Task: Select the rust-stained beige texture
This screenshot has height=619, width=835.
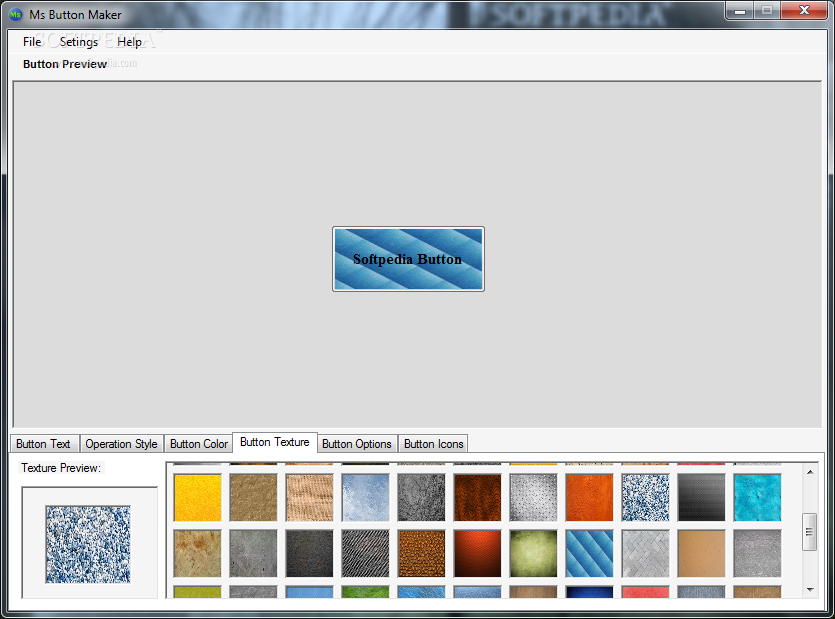Action: tap(198, 553)
